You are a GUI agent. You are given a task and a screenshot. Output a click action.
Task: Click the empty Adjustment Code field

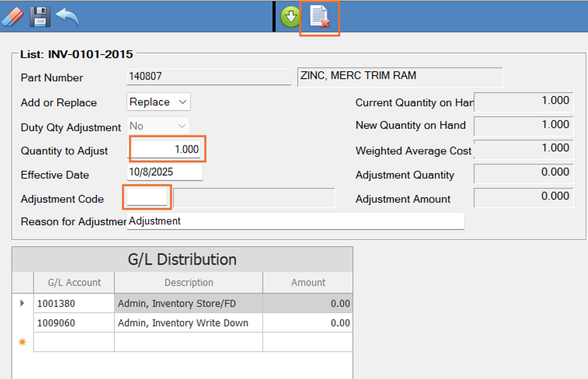(147, 198)
